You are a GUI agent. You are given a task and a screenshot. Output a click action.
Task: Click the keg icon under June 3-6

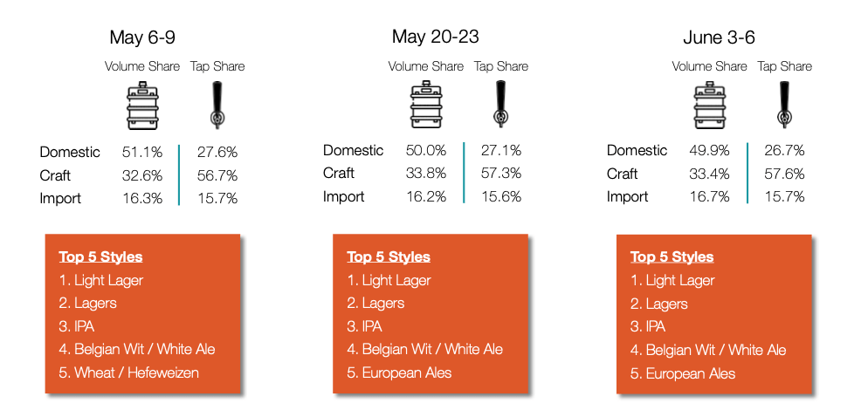tap(709, 105)
